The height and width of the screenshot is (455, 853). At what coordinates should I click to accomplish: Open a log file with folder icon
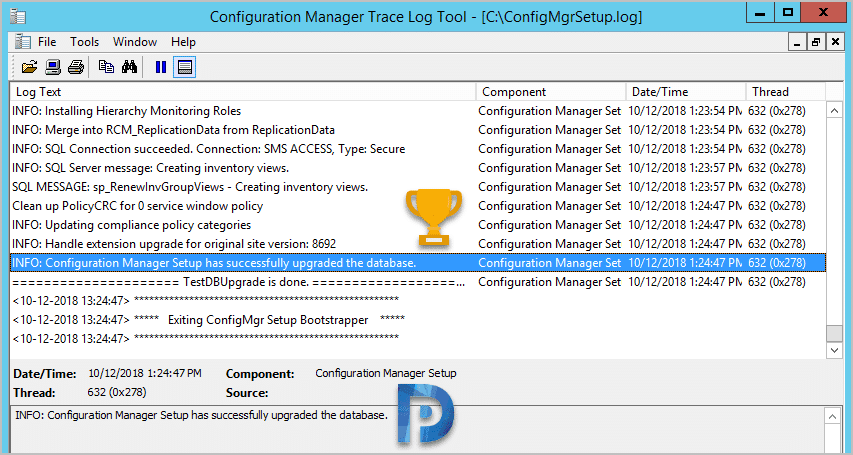point(29,67)
